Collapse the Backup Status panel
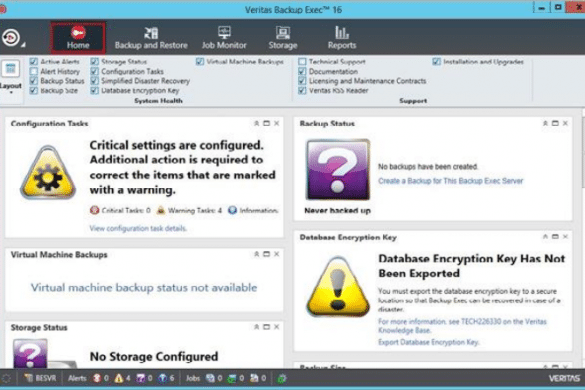The height and width of the screenshot is (390, 585). (x=545, y=124)
